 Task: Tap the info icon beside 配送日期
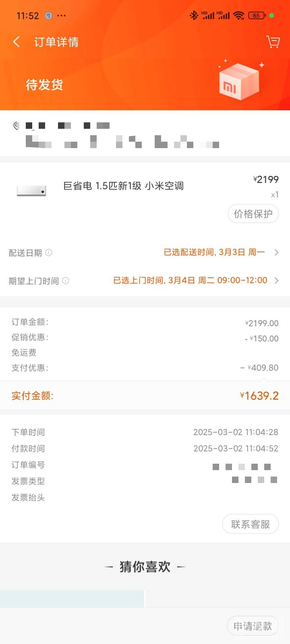(x=49, y=252)
